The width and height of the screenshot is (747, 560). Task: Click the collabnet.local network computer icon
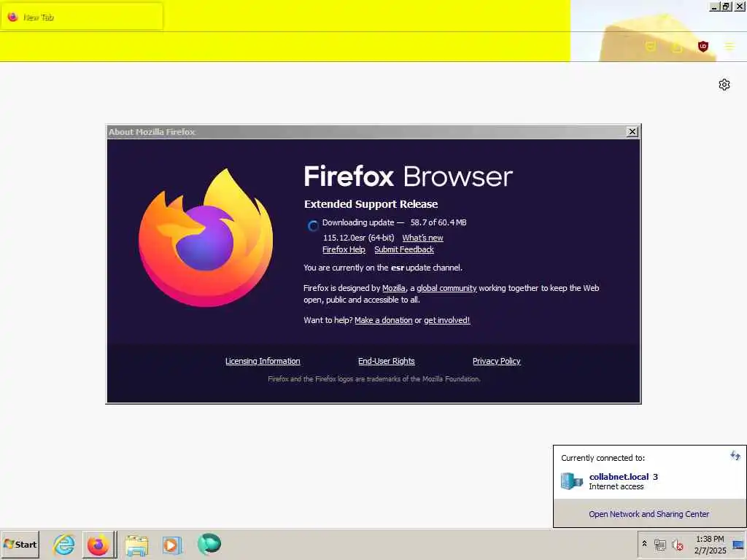572,481
